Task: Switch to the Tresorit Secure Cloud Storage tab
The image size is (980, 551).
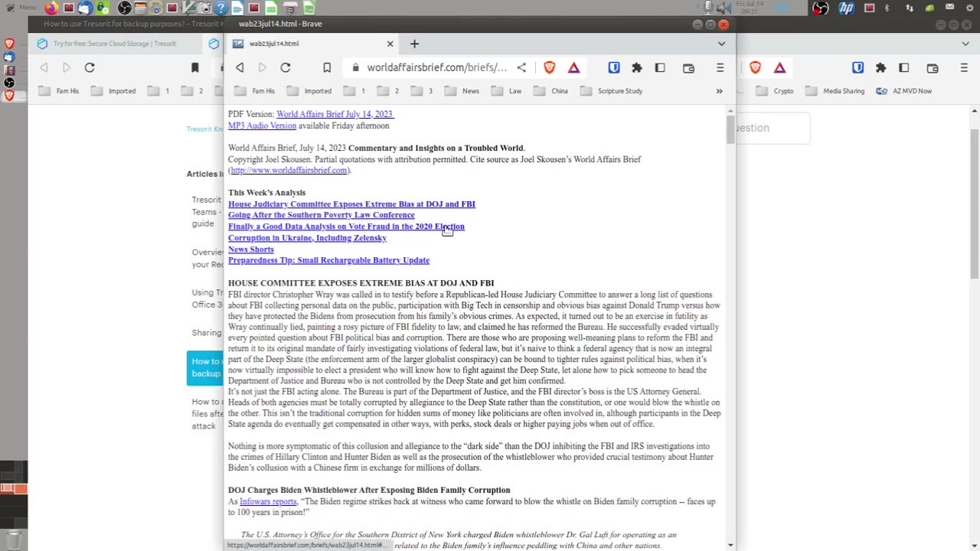Action: coord(115,44)
